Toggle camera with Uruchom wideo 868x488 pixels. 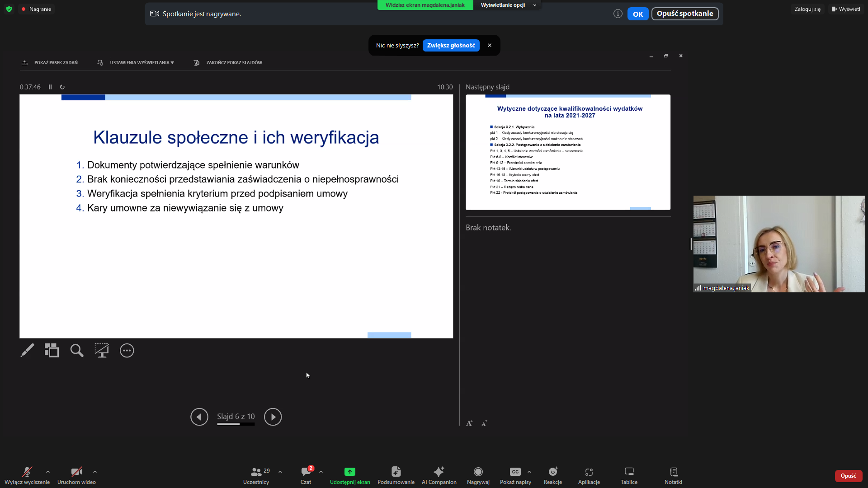click(76, 475)
